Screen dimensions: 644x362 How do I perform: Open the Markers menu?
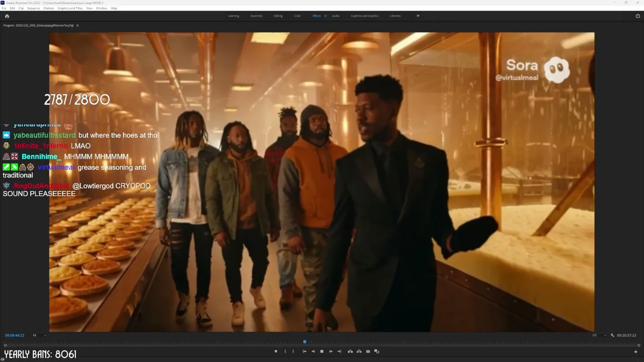coord(49,9)
